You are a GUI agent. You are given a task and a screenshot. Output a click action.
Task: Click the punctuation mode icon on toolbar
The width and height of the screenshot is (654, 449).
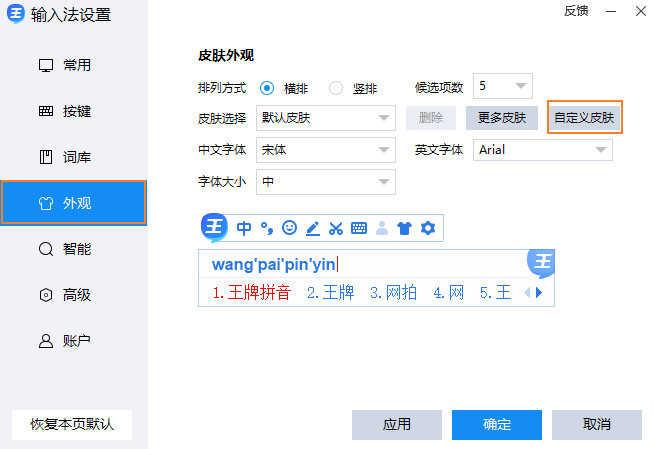(x=267, y=228)
